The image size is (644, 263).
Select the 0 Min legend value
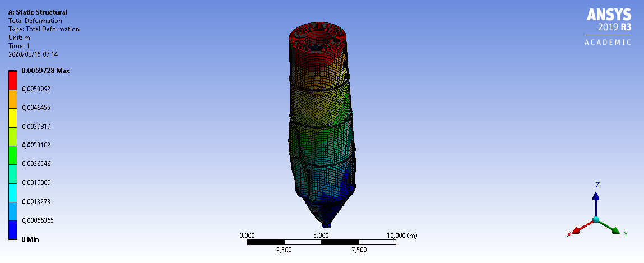click(30, 239)
